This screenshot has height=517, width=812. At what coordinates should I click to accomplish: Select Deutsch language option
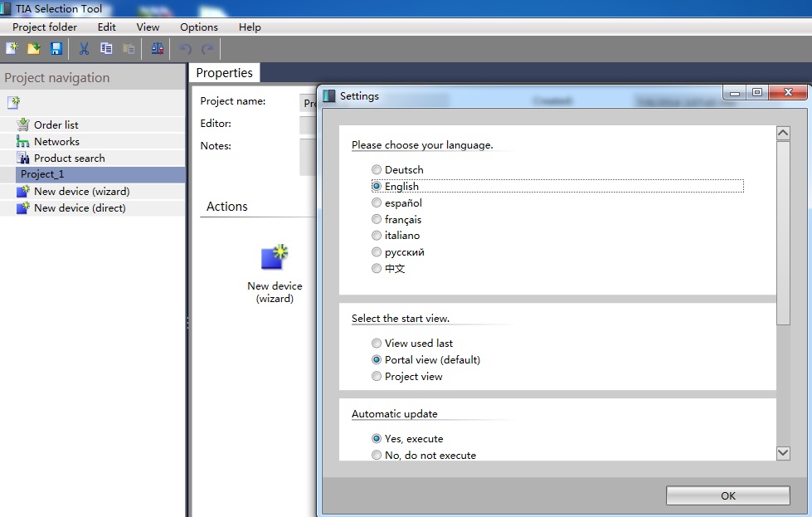tap(377, 169)
